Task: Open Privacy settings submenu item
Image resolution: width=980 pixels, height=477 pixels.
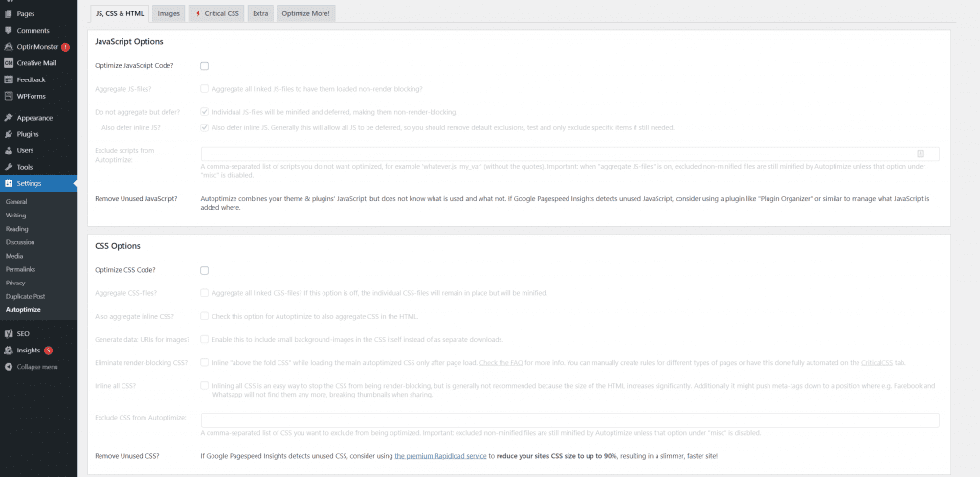Action: (15, 283)
